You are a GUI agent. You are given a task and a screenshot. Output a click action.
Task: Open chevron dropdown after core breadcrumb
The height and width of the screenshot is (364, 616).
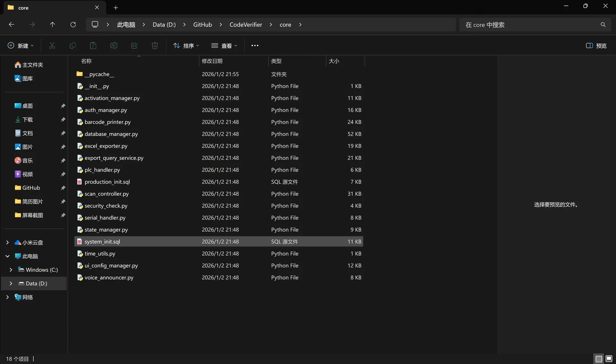click(x=300, y=25)
